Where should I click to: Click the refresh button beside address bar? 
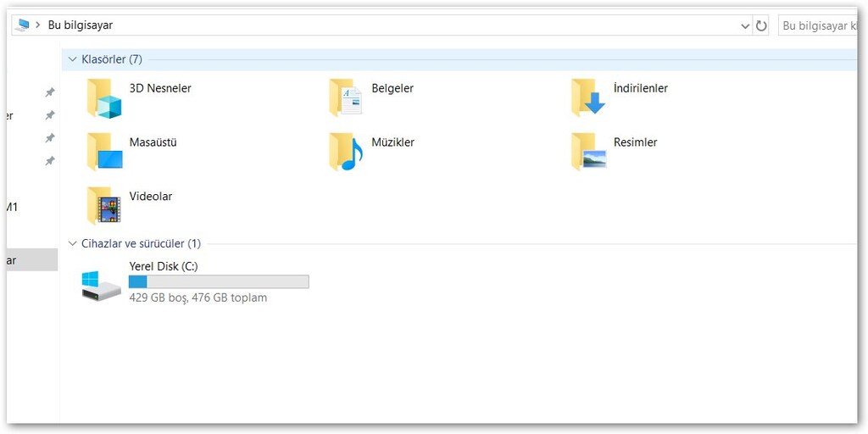pos(762,25)
